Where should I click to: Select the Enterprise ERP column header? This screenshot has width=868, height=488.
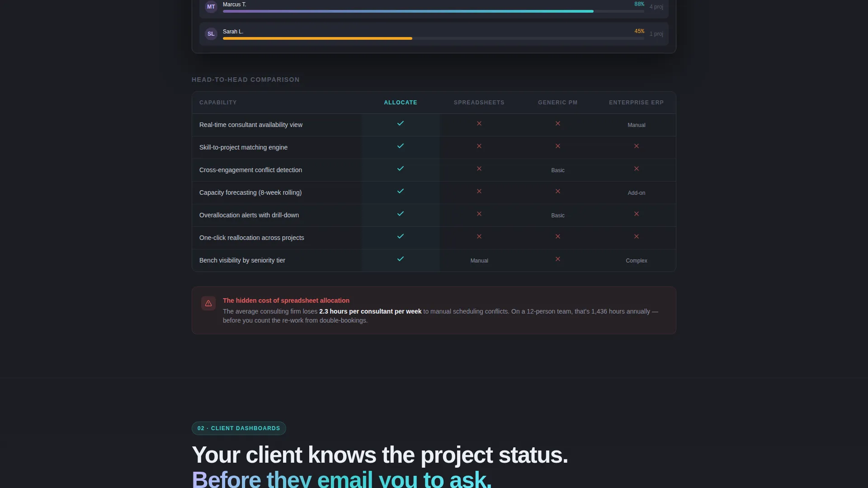click(637, 103)
